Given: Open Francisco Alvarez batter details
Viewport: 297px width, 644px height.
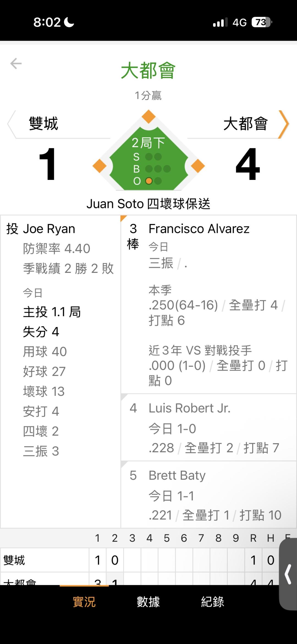Looking at the screenshot, I should (199, 229).
